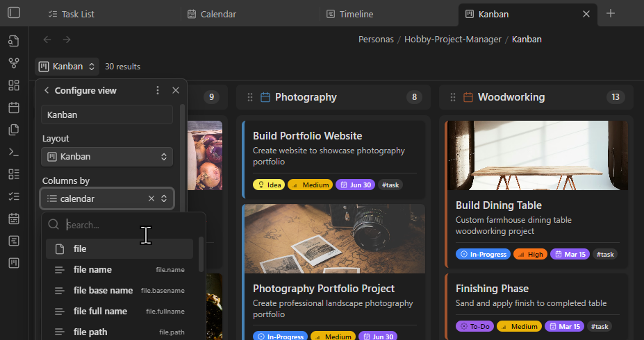Screen dimensions: 644x340
Task: Expand the Layout Kanban dropdown
Action: (107, 157)
